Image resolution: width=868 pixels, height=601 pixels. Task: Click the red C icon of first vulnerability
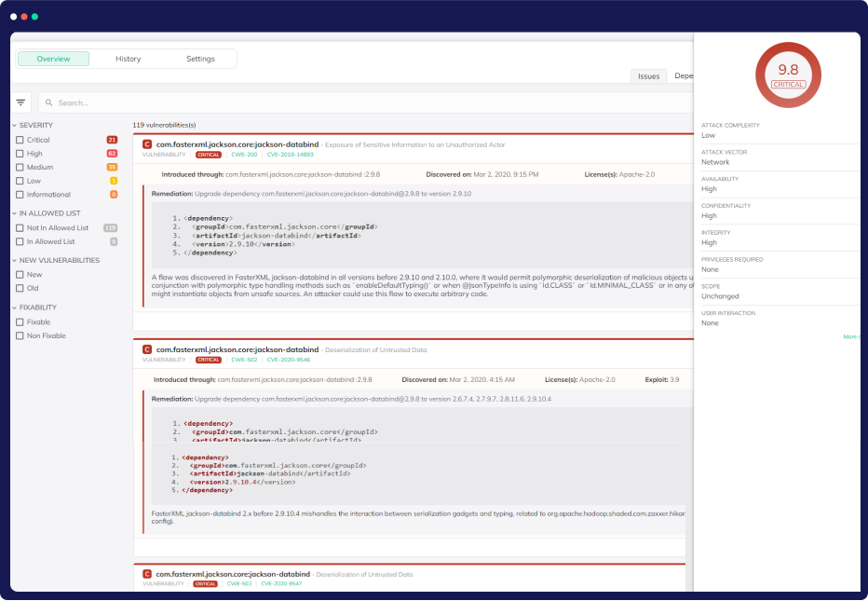[x=147, y=144]
